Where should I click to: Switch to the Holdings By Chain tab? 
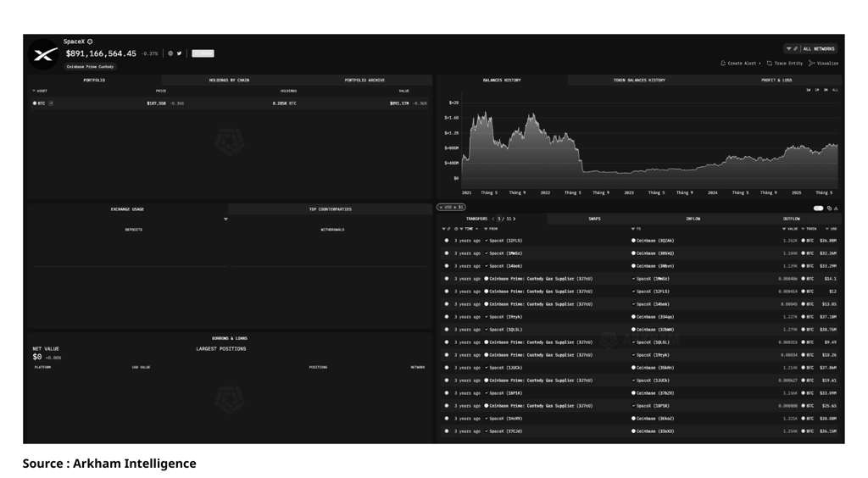tap(229, 81)
